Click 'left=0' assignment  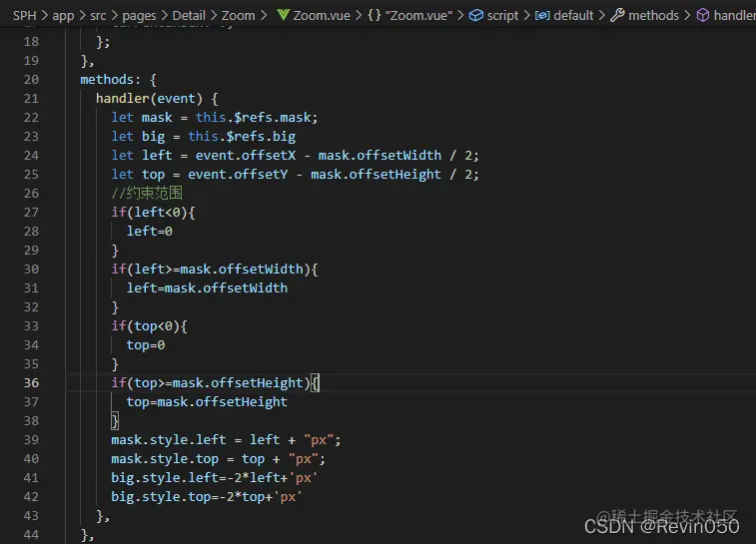149,232
